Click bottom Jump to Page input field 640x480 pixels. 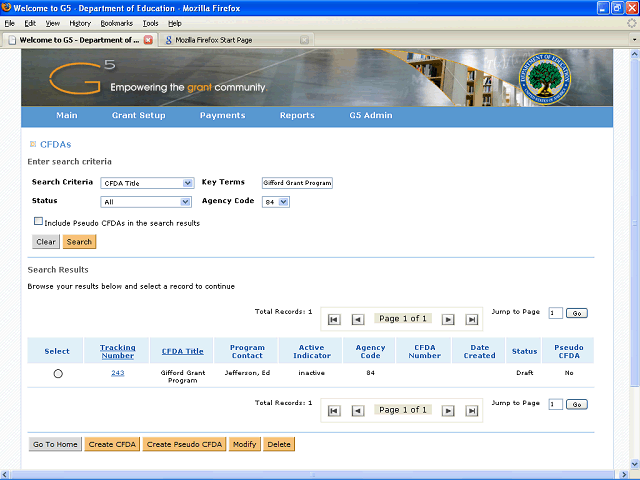point(556,404)
